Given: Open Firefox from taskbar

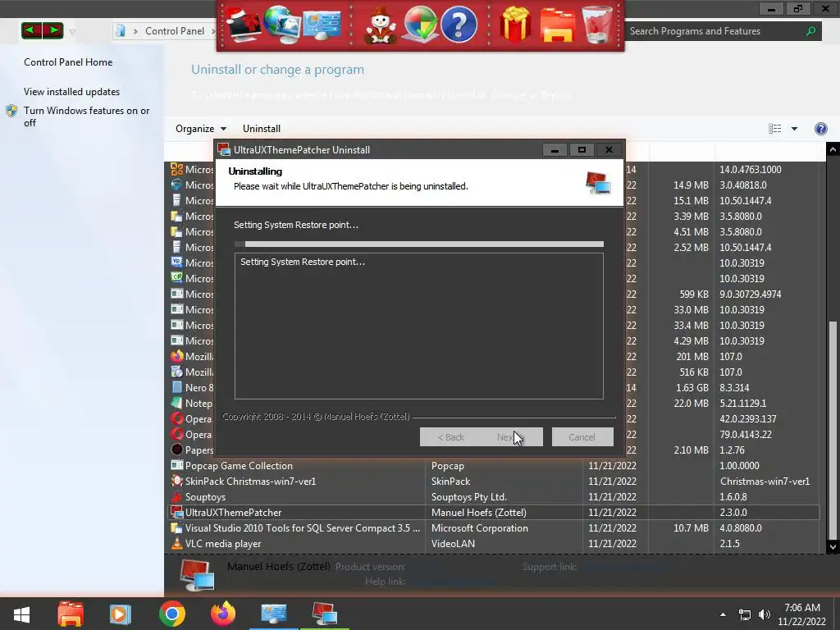Looking at the screenshot, I should pyautogui.click(x=223, y=614).
